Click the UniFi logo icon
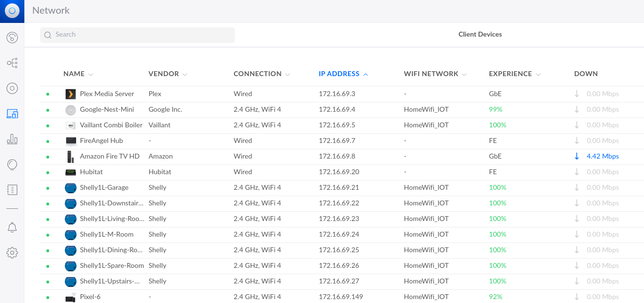The height and width of the screenshot is (303, 644). click(x=12, y=11)
